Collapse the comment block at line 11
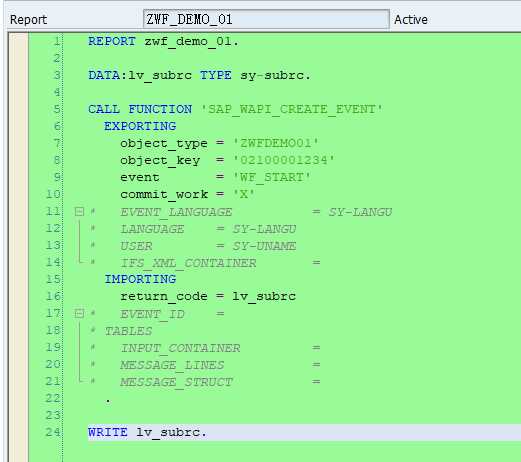 [x=79, y=211]
